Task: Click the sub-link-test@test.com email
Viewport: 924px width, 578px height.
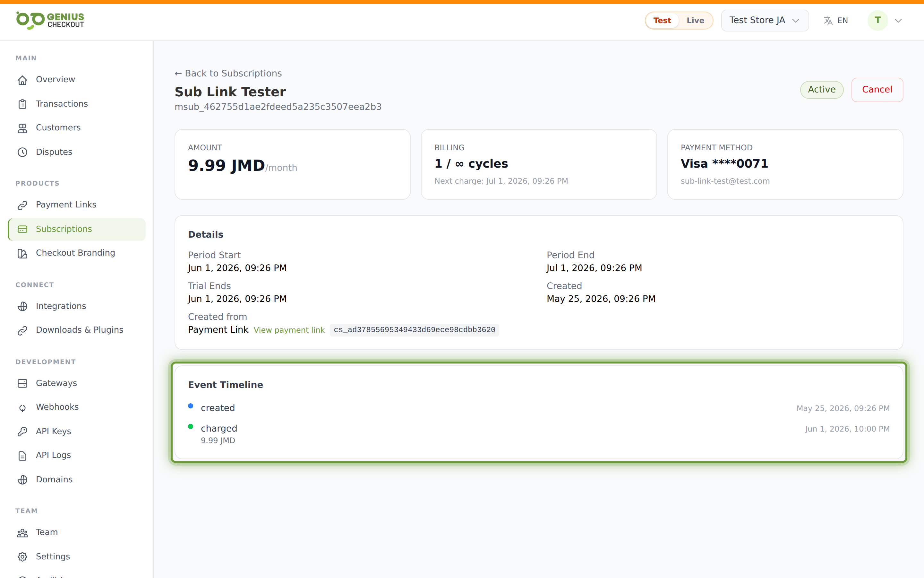Action: (x=725, y=181)
